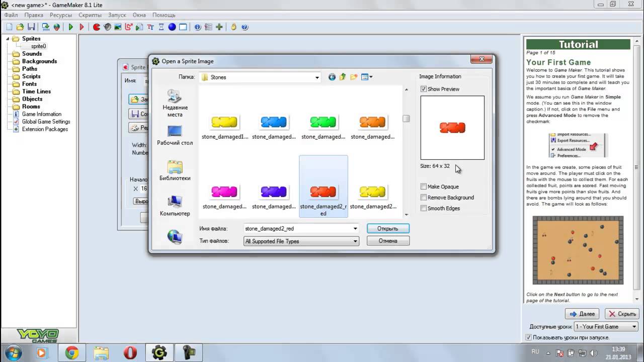Screen dimensions: 644x362
Task: Open the Запуск menu
Action: click(117, 15)
